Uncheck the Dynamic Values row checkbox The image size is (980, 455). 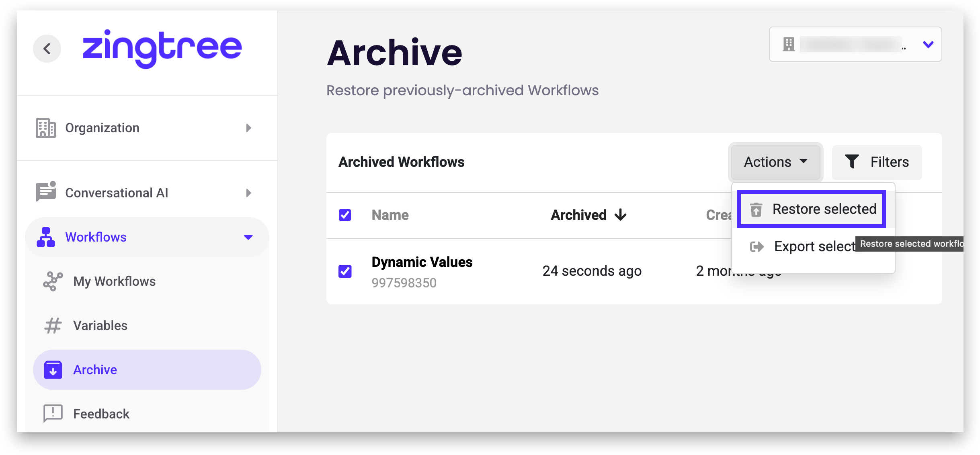pyautogui.click(x=345, y=271)
